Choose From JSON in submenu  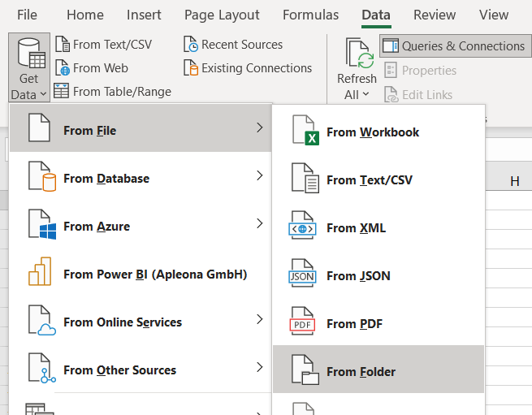point(378,274)
